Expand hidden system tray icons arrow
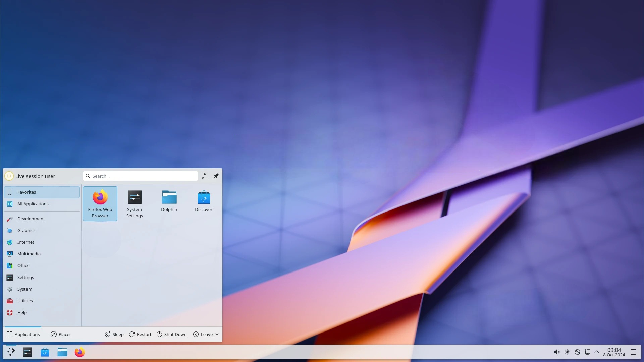Screen dimensions: 644x362 pos(597,352)
